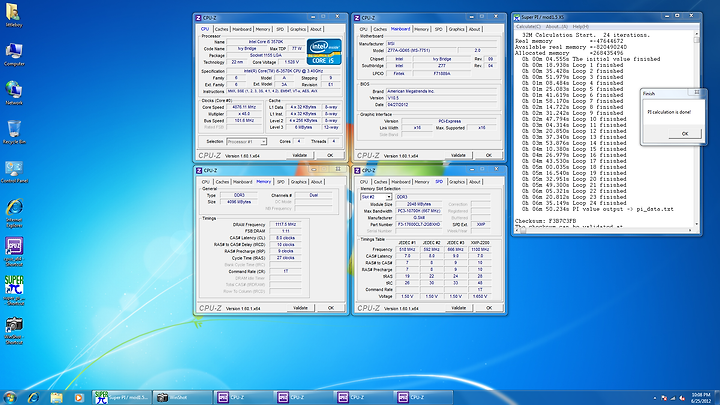Screen dimensions: 720x405
Task: Click OK in the Finish dialog
Action: (x=685, y=134)
